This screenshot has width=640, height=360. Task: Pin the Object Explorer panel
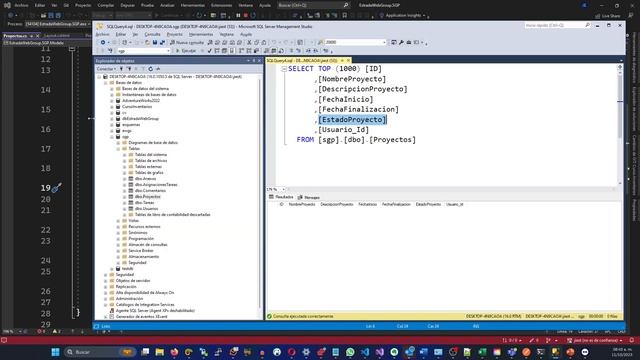pyautogui.click(x=253, y=61)
